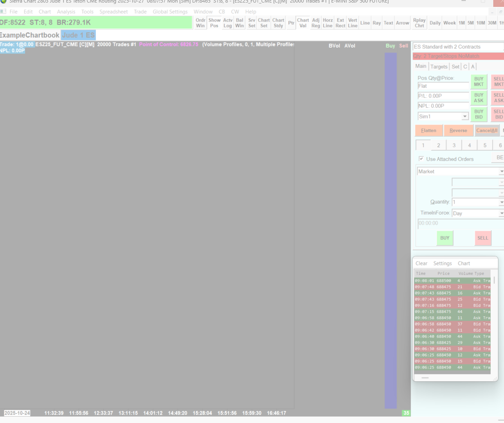The height and width of the screenshot is (423, 504).
Task: Click the BUY MKT button
Action: (479, 82)
